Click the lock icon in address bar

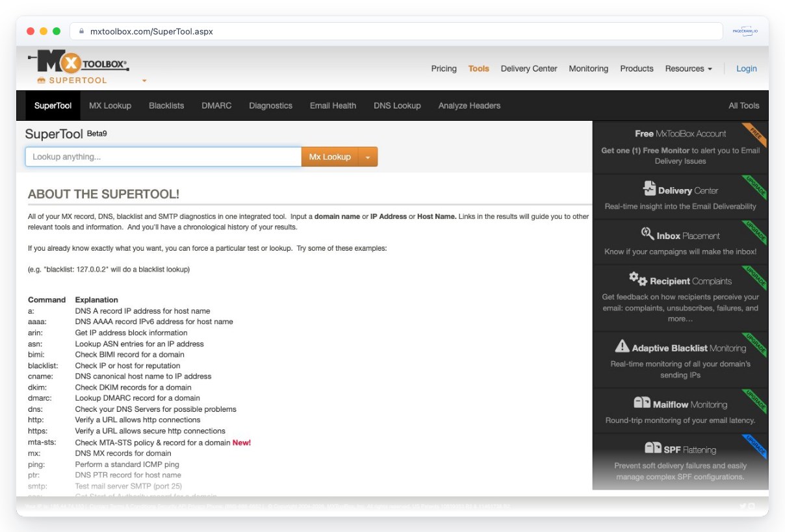82,31
